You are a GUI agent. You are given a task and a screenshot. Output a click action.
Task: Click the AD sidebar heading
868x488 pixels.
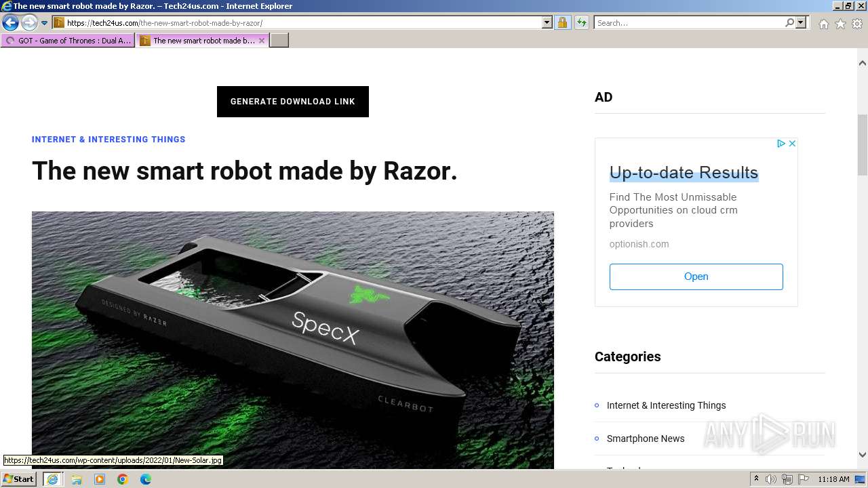[604, 97]
